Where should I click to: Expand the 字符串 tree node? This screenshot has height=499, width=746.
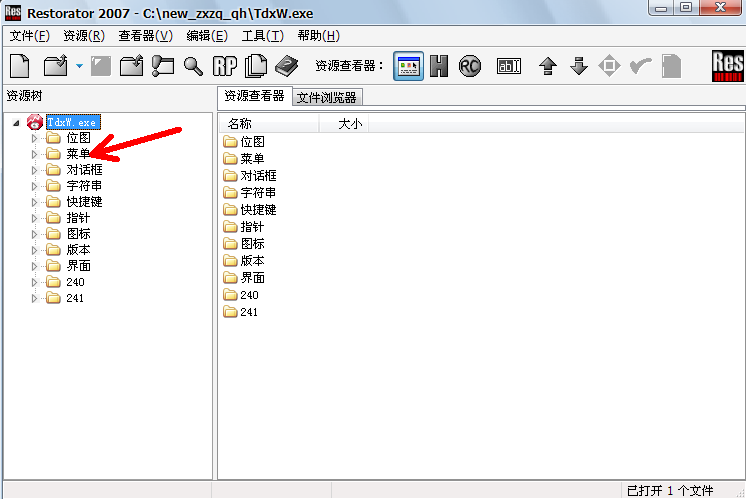pyautogui.click(x=34, y=186)
